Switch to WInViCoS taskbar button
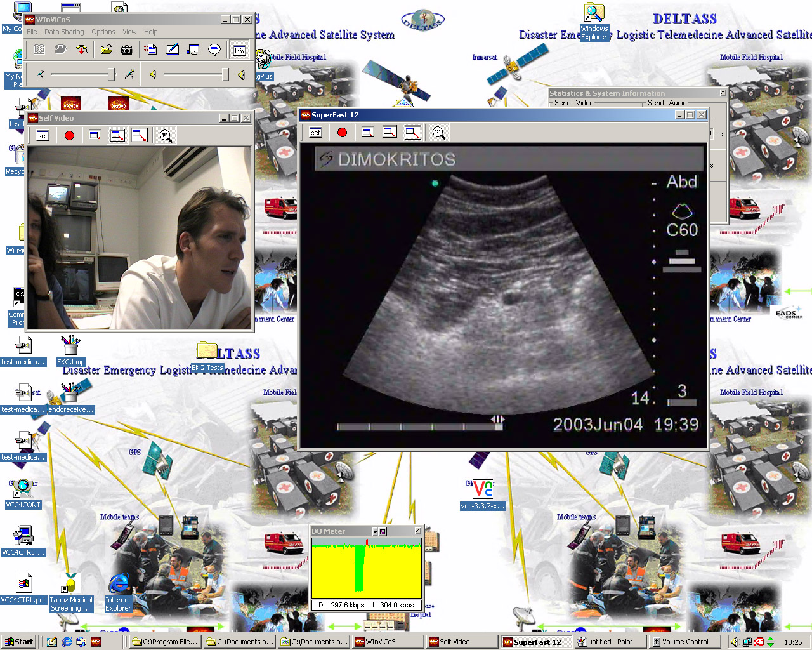 (387, 642)
